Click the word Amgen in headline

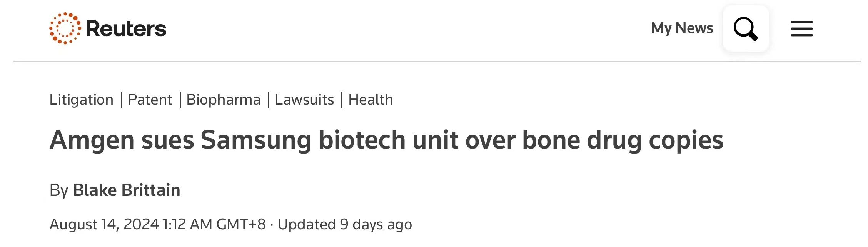tap(92, 140)
